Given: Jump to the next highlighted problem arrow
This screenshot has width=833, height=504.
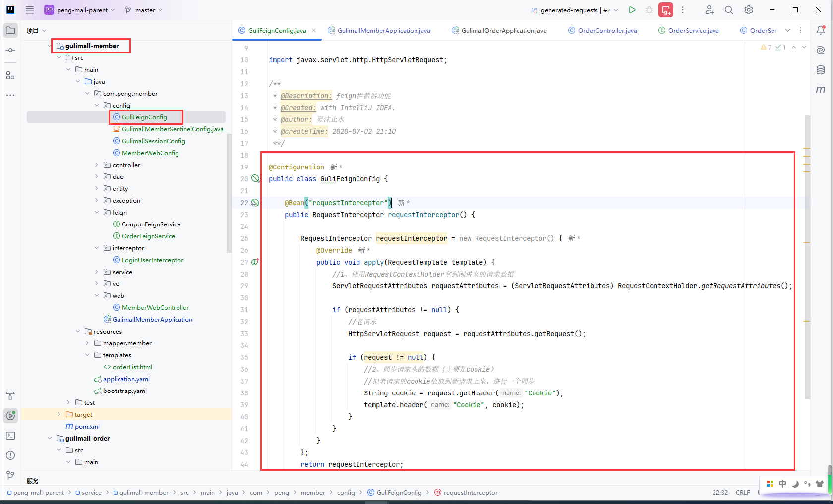Looking at the screenshot, I should (804, 47).
